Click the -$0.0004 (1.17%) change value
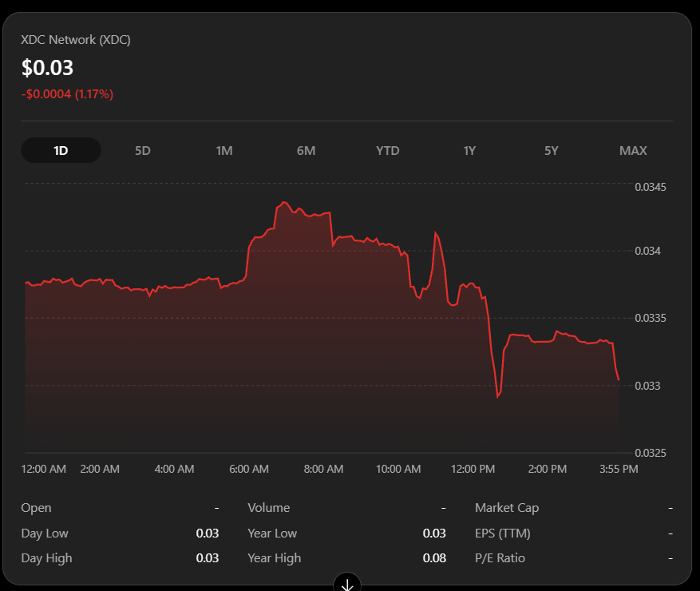The image size is (700, 591). click(67, 94)
